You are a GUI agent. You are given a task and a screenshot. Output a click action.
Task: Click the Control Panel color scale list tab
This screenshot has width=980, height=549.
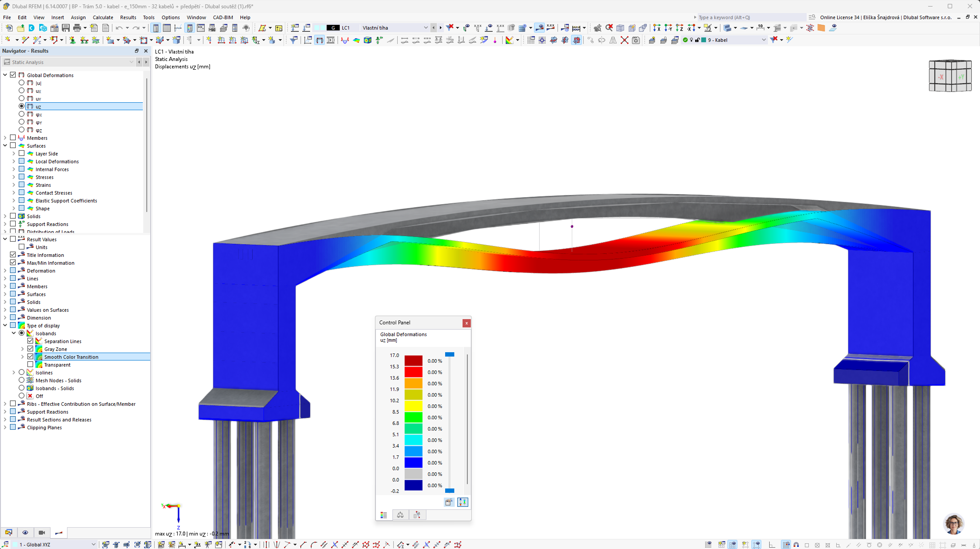point(384,515)
